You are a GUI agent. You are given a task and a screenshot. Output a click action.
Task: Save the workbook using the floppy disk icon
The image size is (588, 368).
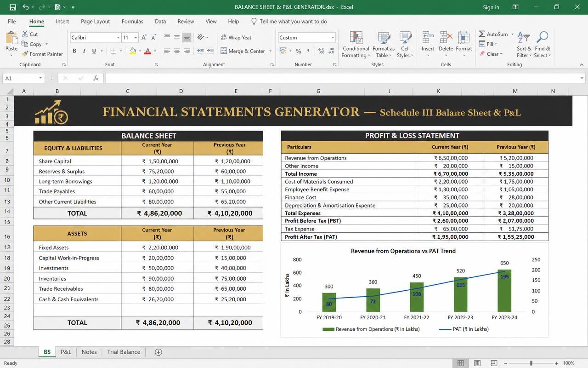(x=12, y=7)
